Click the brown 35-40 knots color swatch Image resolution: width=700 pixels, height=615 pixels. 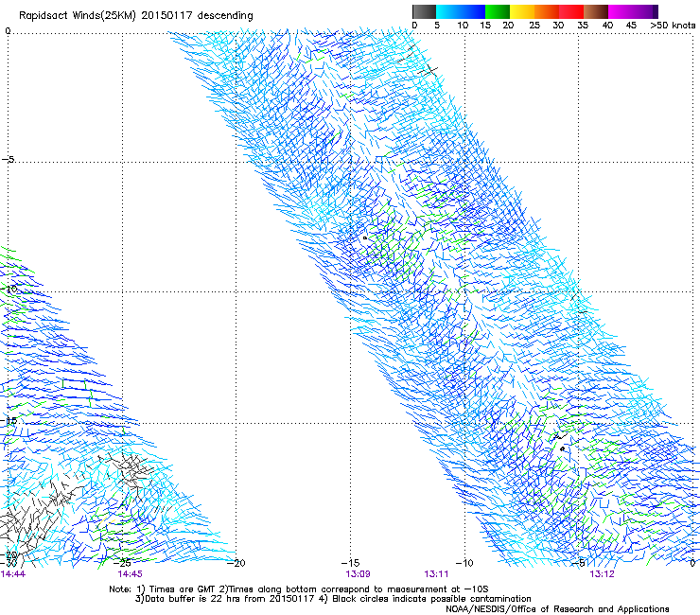[x=596, y=11]
